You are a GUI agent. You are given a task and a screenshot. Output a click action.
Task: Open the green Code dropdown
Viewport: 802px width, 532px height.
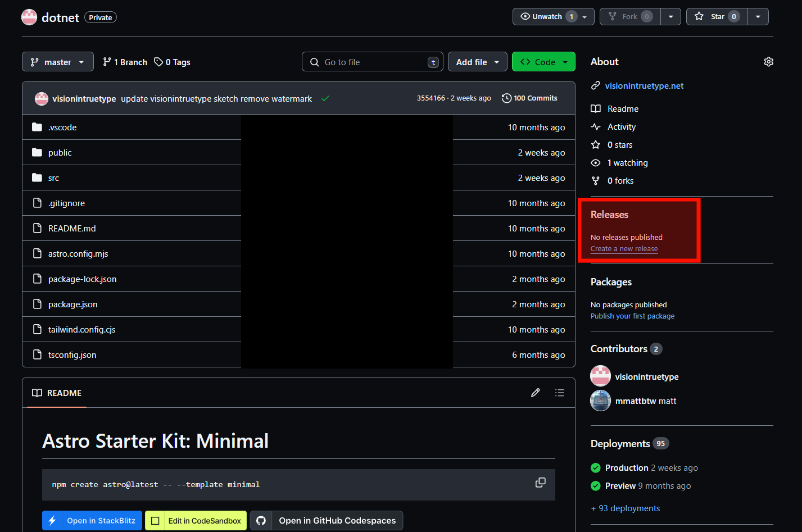click(543, 62)
